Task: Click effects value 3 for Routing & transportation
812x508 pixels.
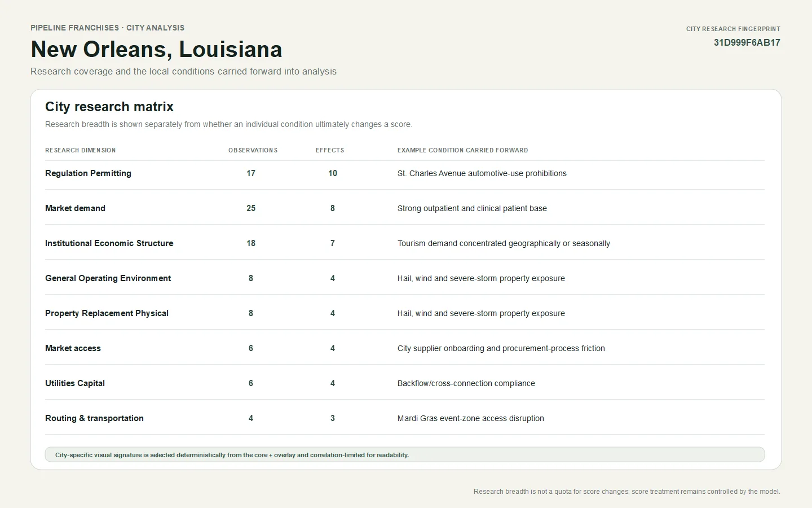Action: click(x=333, y=418)
